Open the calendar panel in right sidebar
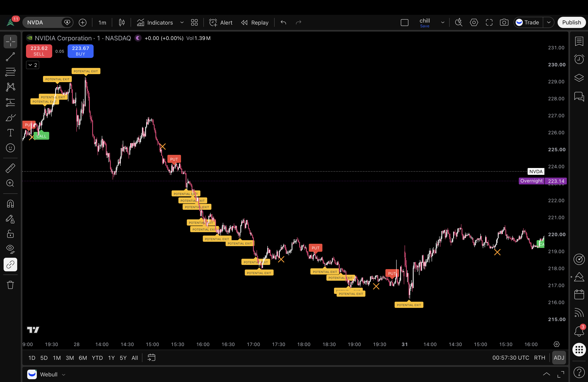The height and width of the screenshot is (382, 588). point(579,295)
